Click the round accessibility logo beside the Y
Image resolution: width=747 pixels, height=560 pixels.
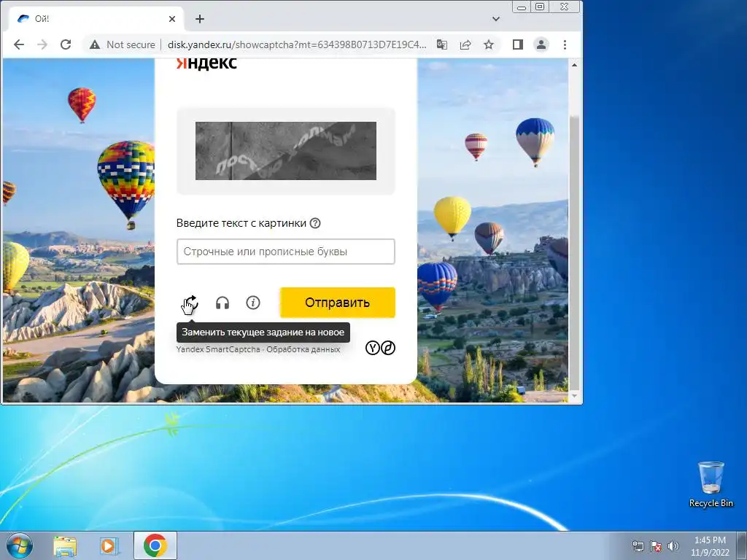[388, 348]
